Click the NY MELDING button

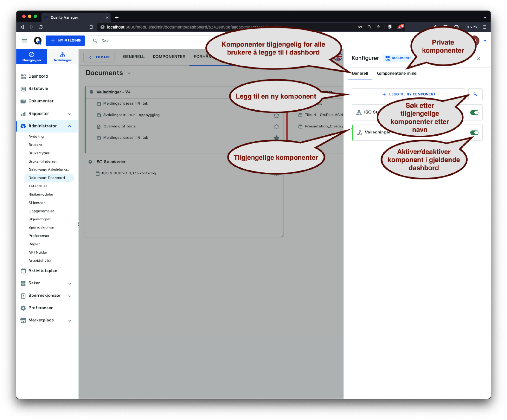point(65,41)
